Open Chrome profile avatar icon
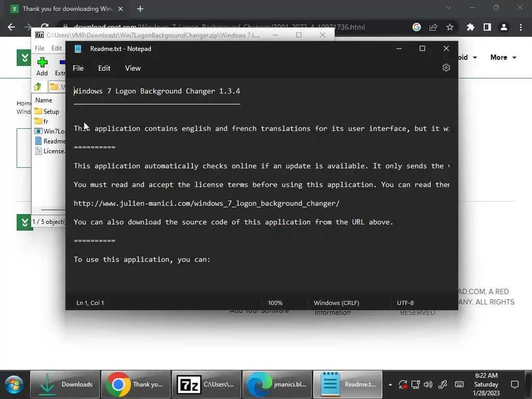This screenshot has height=399, width=532. click(504, 27)
